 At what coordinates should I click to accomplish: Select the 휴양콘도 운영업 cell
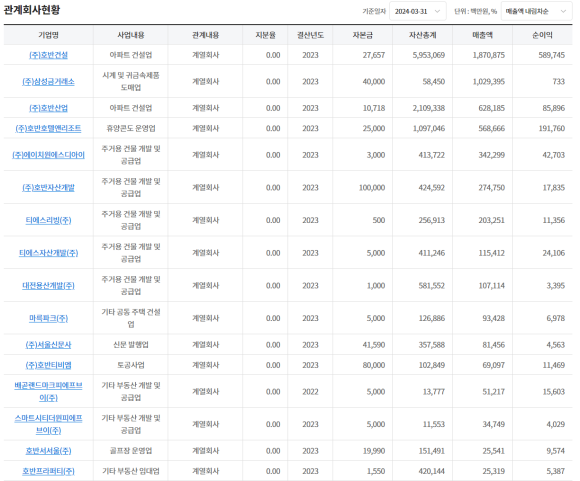131,128
